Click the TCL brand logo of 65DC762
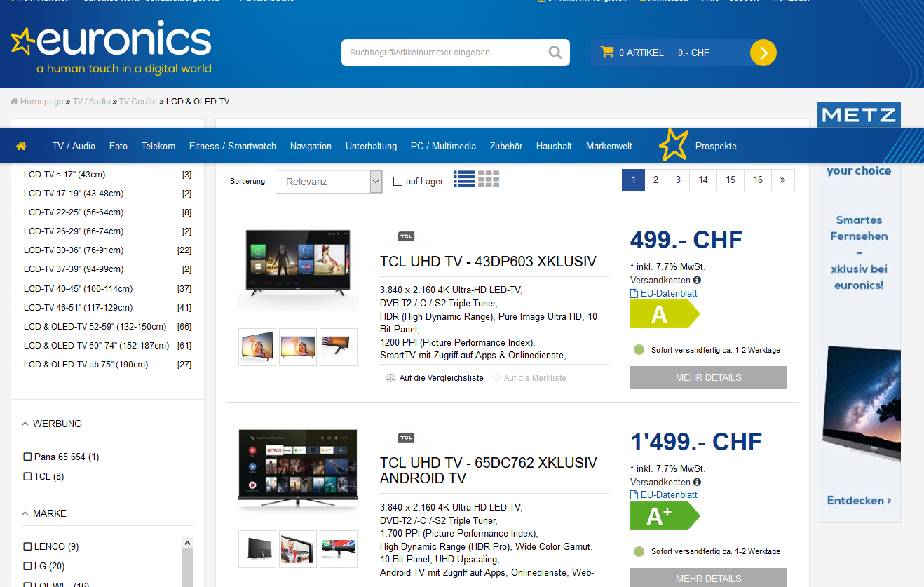Screen dimensions: 924x587 pos(407,438)
